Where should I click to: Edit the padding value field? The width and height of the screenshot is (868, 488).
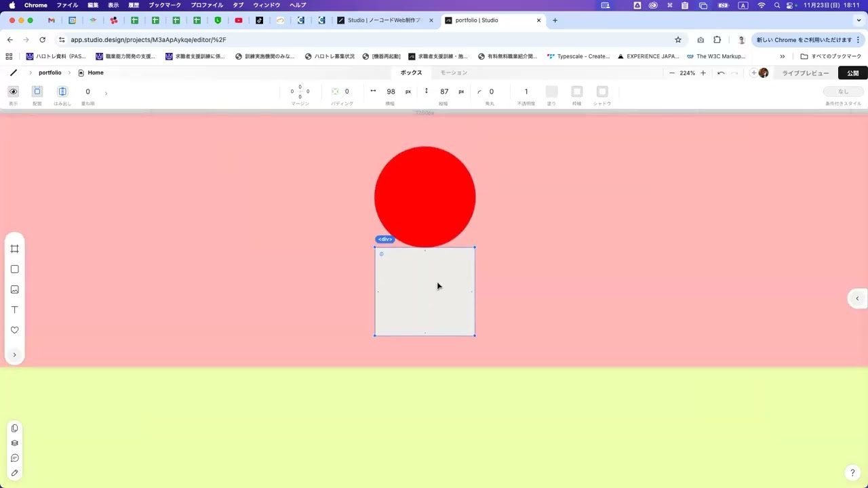click(347, 91)
